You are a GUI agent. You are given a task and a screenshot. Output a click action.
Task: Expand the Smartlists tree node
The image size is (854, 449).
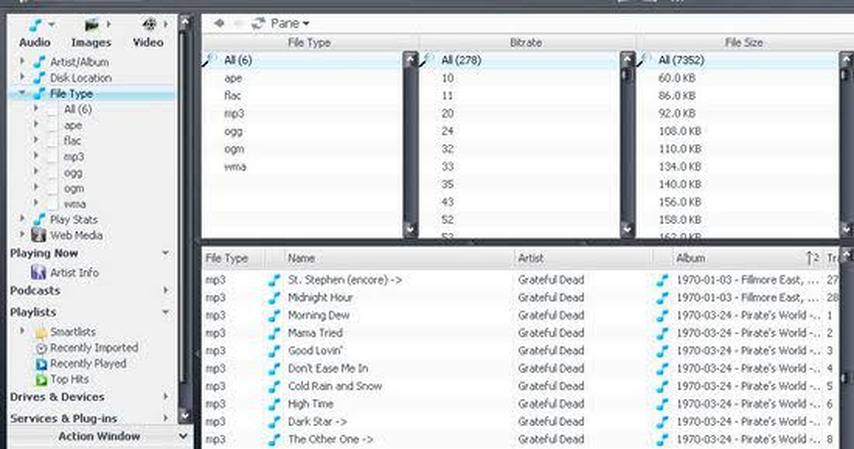tap(22, 331)
